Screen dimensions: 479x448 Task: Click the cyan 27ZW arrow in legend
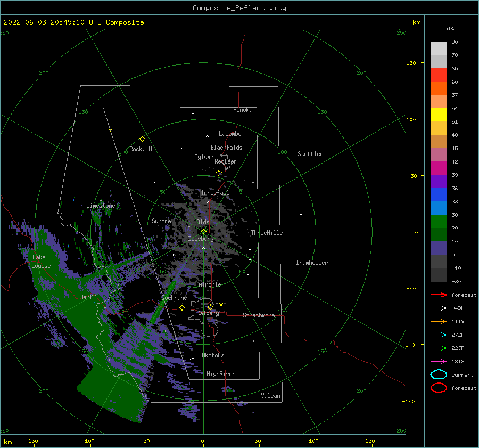(439, 335)
